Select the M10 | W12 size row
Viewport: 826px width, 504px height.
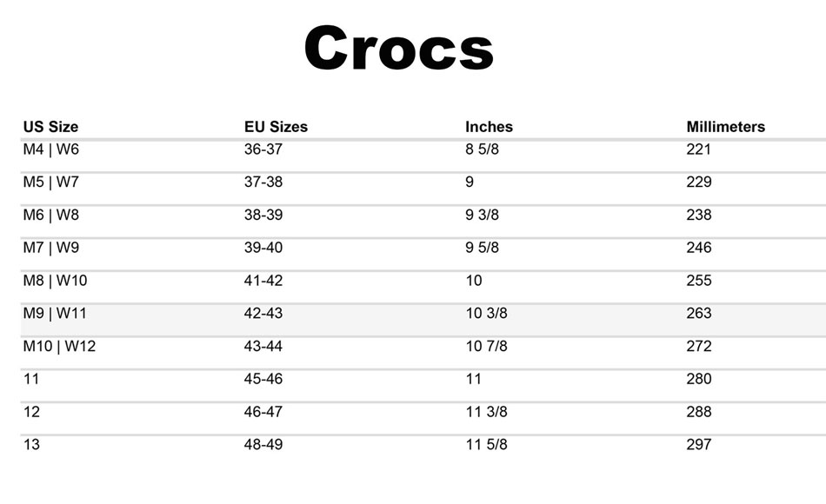[423, 352]
